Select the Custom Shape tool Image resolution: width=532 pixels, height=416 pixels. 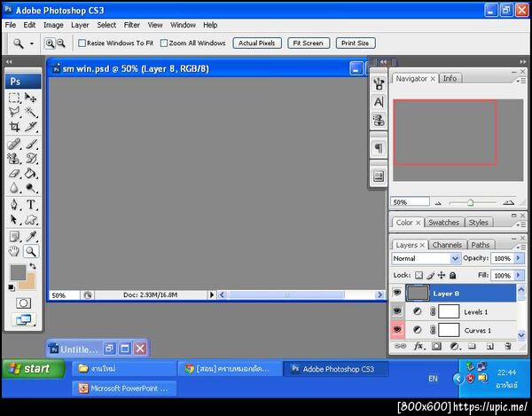coord(31,220)
